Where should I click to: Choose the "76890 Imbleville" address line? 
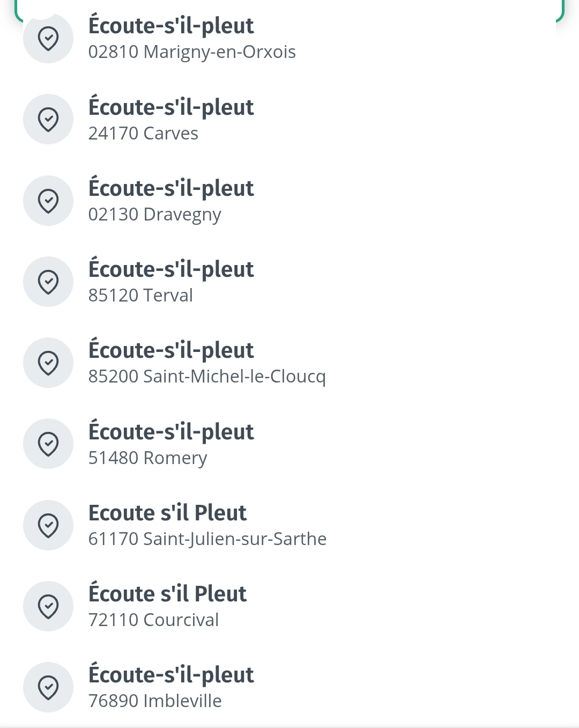[155, 701]
